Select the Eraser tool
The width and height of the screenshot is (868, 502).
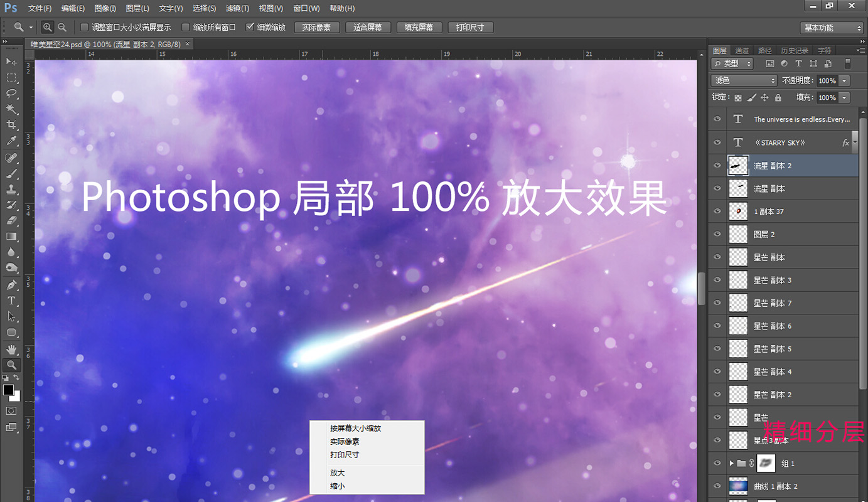(11, 221)
